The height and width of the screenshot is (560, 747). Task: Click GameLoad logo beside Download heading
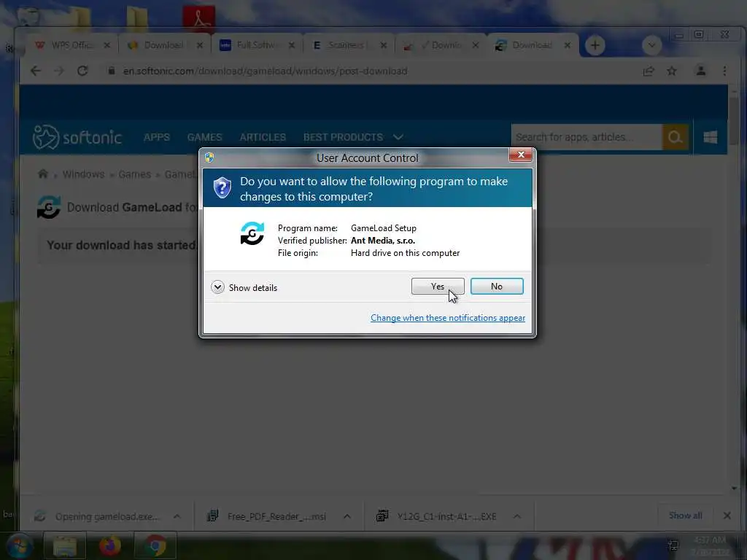(49, 207)
